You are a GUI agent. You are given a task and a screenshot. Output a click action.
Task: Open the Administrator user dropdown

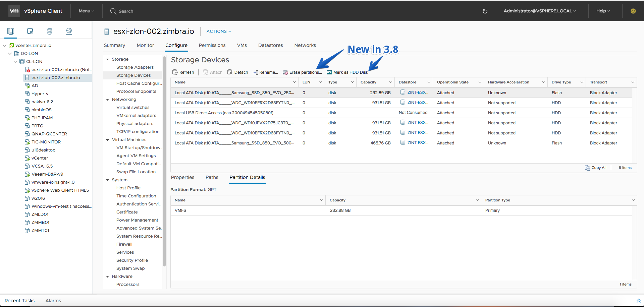(x=540, y=11)
